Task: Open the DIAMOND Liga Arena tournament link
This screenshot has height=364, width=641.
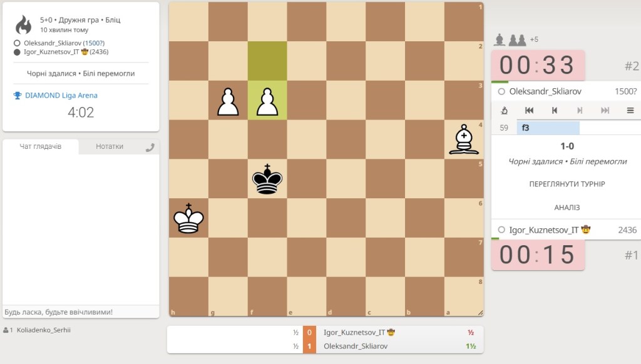Action: point(61,95)
